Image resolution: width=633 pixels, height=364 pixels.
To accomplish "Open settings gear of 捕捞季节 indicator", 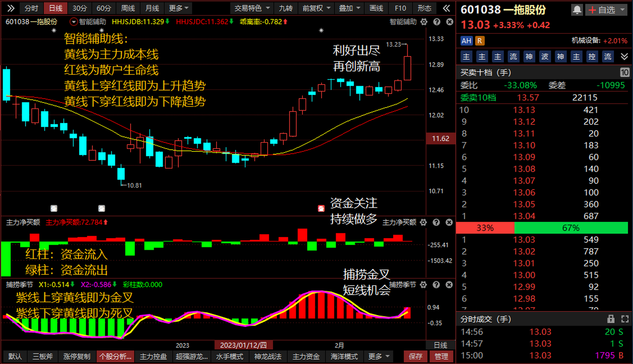I will (423, 285).
